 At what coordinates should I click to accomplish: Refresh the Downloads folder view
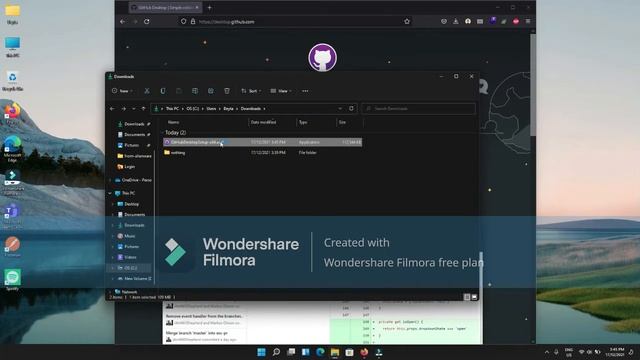[x=351, y=109]
